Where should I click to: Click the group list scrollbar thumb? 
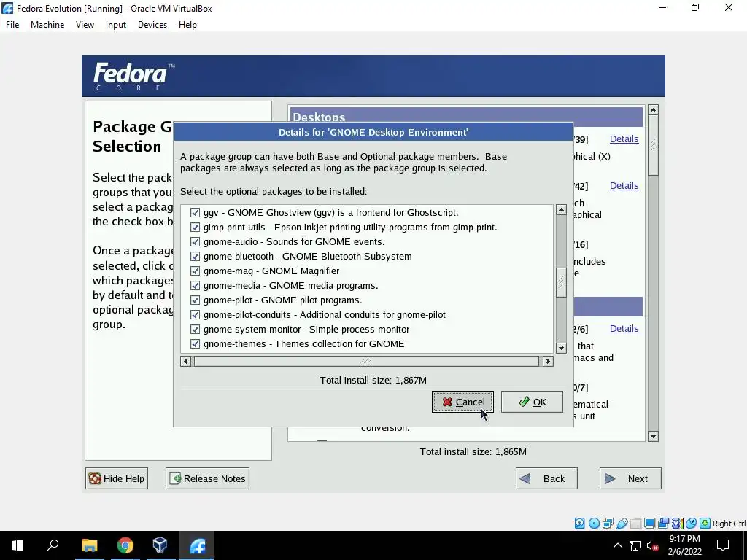pos(653,145)
